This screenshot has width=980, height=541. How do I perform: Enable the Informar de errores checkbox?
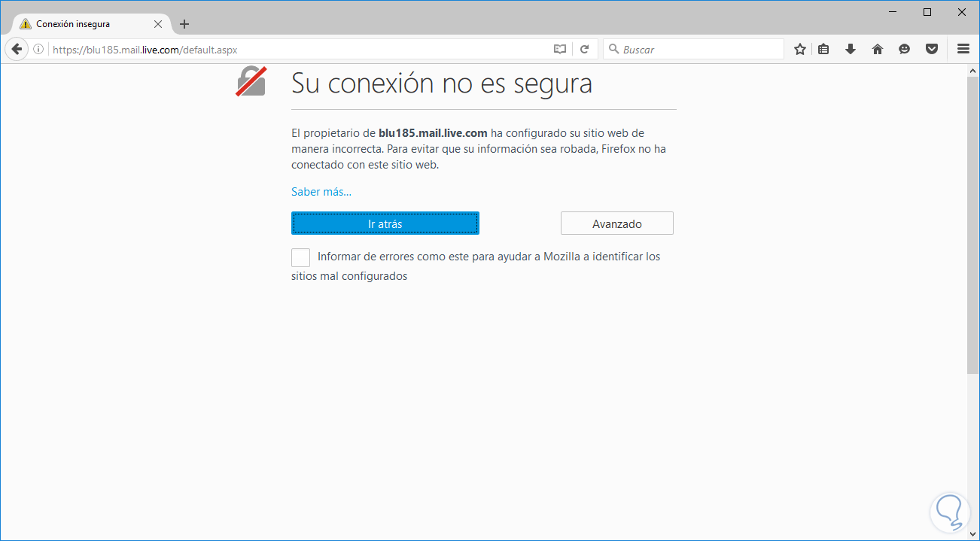pos(300,257)
